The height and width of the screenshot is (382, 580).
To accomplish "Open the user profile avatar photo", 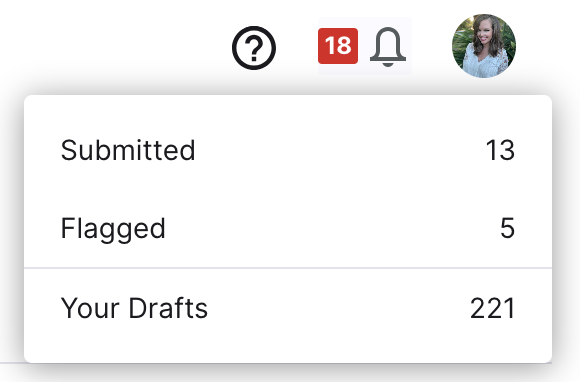I will (x=484, y=46).
